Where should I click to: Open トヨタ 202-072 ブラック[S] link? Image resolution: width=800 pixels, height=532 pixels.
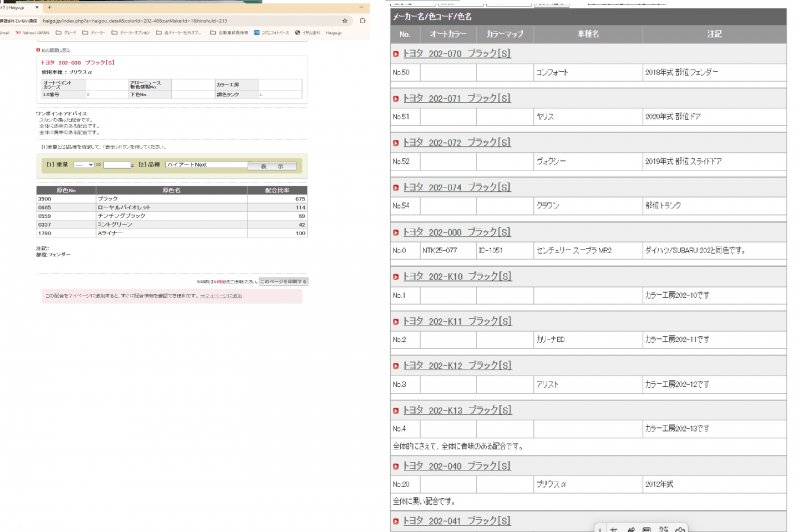457,142
